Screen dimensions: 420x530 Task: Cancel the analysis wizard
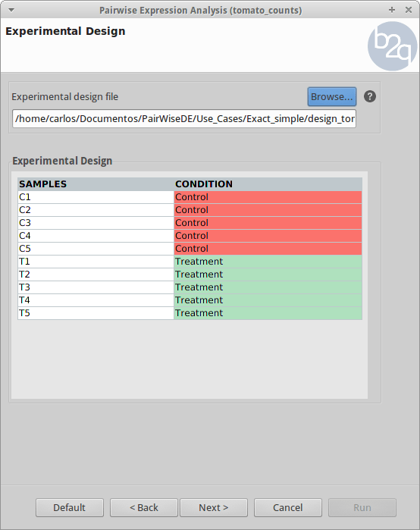click(288, 507)
